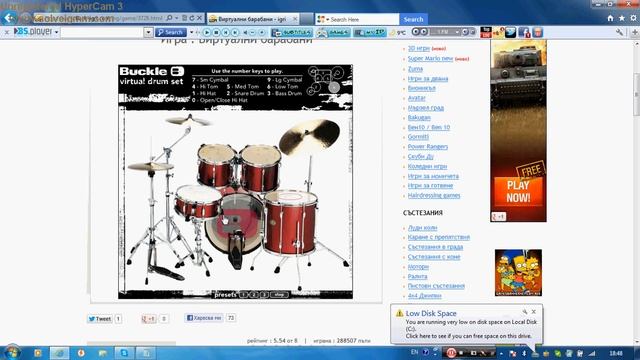Click the Tweet button
The width and height of the screenshot is (640, 360).
100,319
